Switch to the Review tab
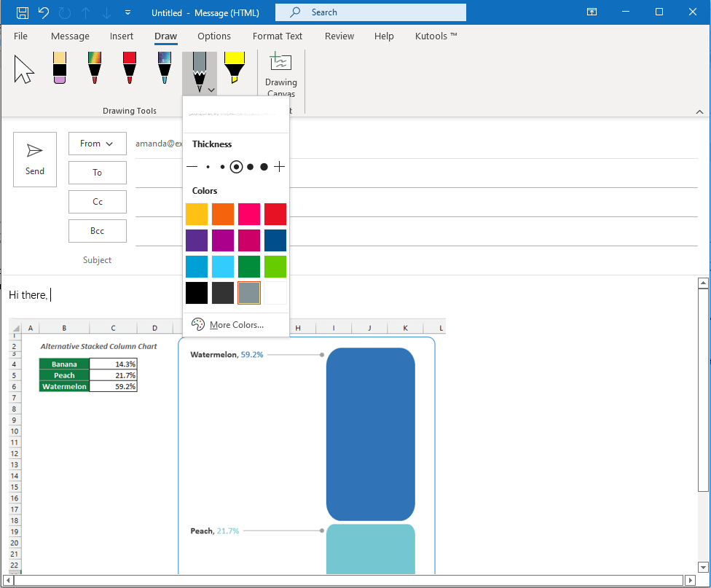Screen dimensions: 711x588 pyautogui.click(x=339, y=36)
